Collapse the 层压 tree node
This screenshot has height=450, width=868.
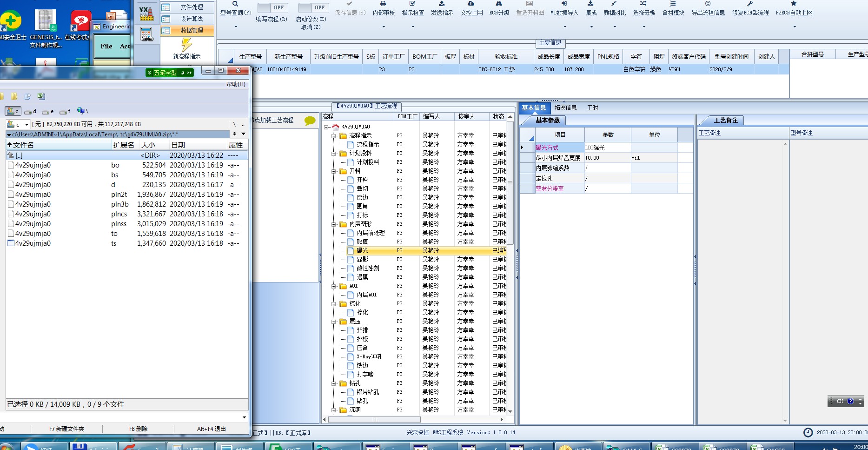pyautogui.click(x=334, y=322)
